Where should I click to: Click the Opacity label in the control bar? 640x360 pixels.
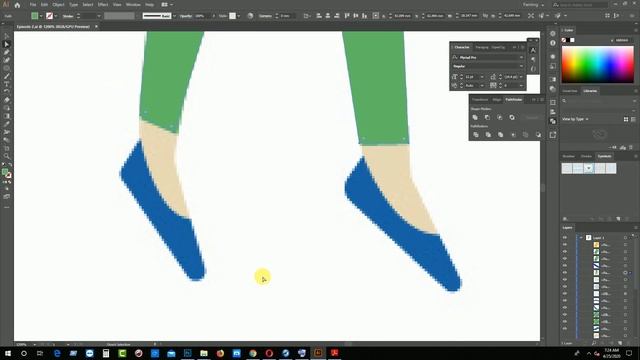point(186,16)
